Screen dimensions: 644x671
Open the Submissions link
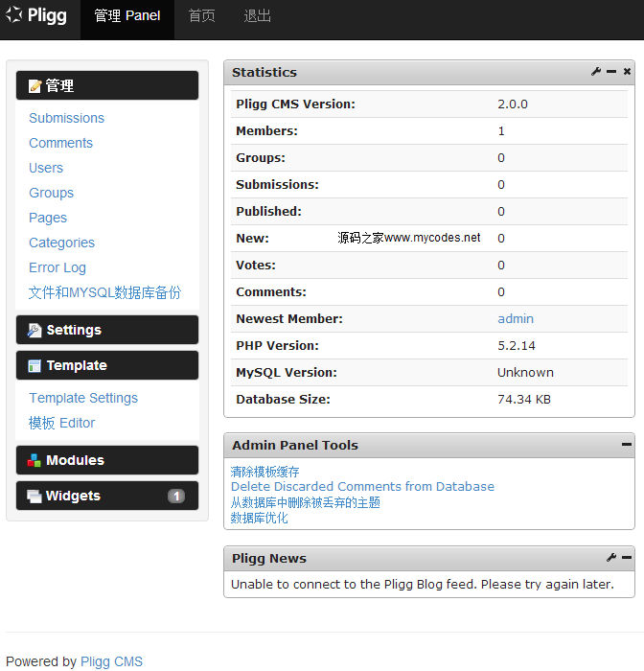pos(67,118)
